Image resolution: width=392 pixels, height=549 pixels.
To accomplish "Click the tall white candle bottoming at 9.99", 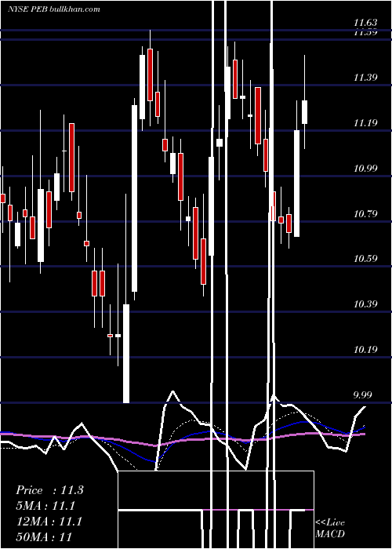I will click(126, 354).
